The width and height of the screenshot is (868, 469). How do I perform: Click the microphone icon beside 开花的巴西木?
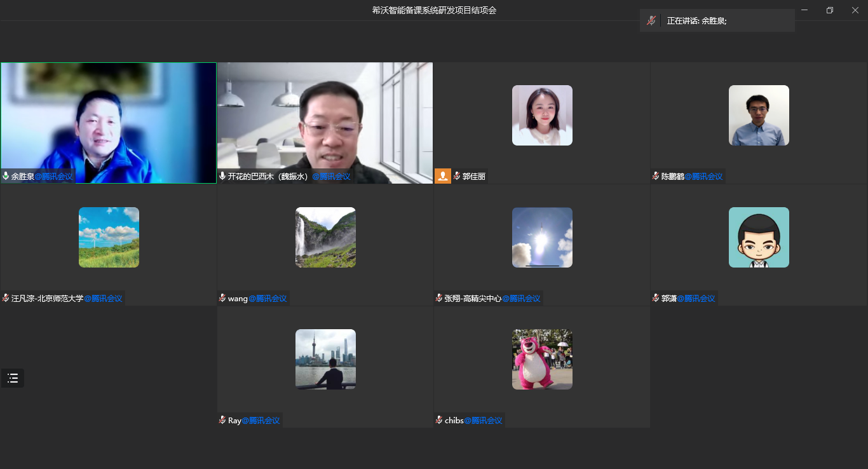(222, 176)
